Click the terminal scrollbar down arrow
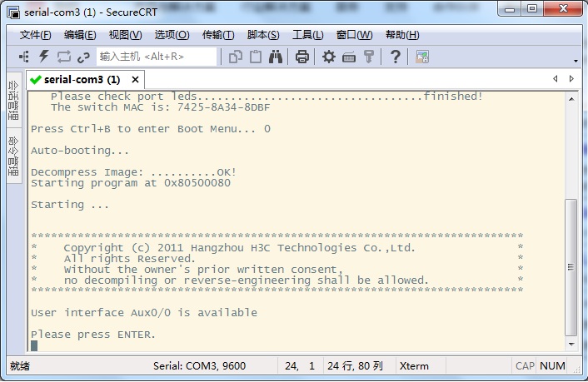 coord(571,345)
